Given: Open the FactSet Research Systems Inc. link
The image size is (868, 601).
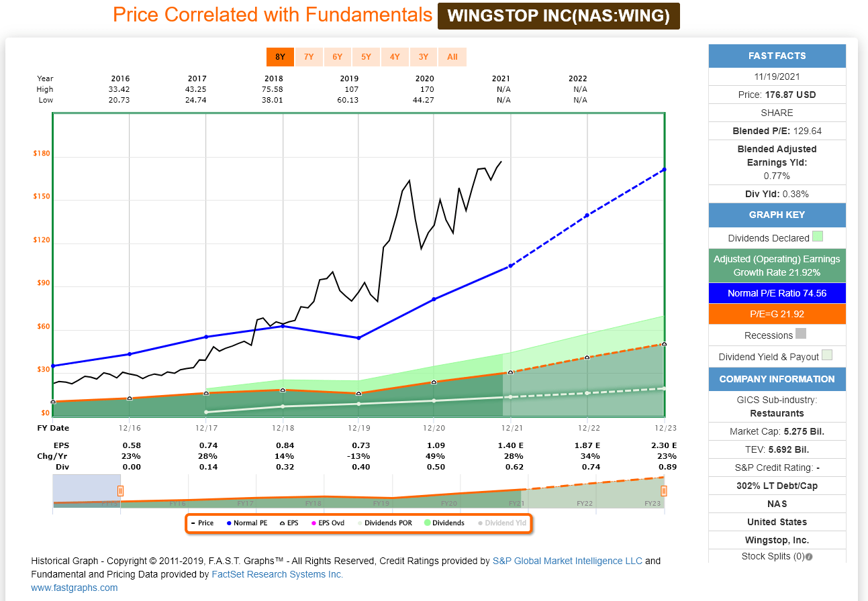Looking at the screenshot, I should click(277, 574).
